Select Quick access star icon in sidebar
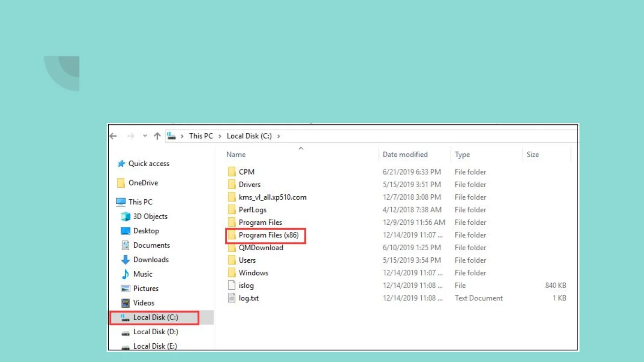The width and height of the screenshot is (644, 362). (x=121, y=164)
